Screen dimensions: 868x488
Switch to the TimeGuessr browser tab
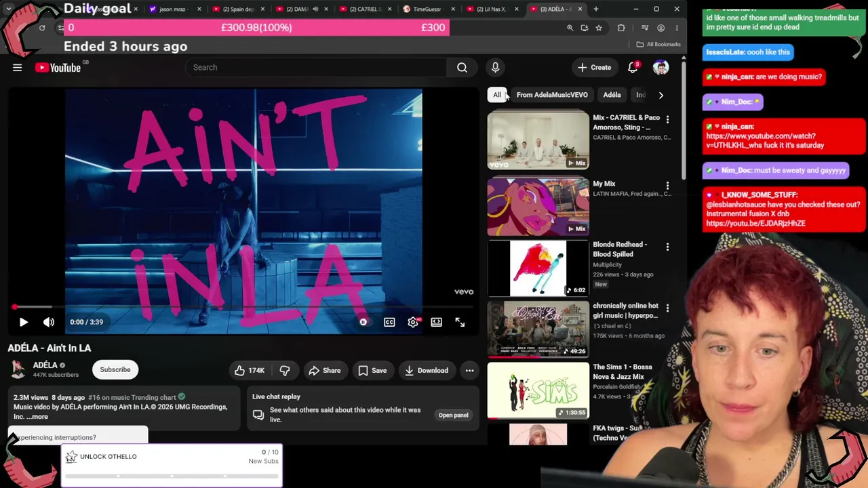coord(429,9)
